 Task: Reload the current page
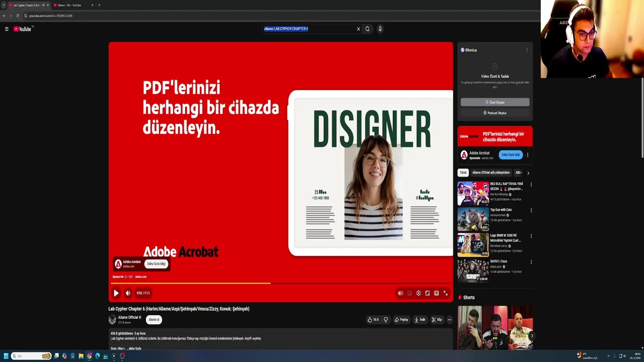click(x=17, y=16)
